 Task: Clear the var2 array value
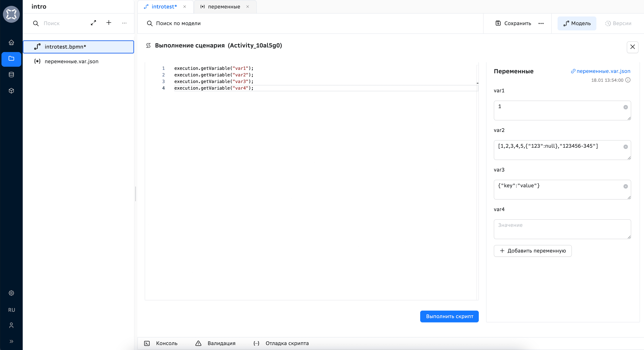tap(626, 147)
